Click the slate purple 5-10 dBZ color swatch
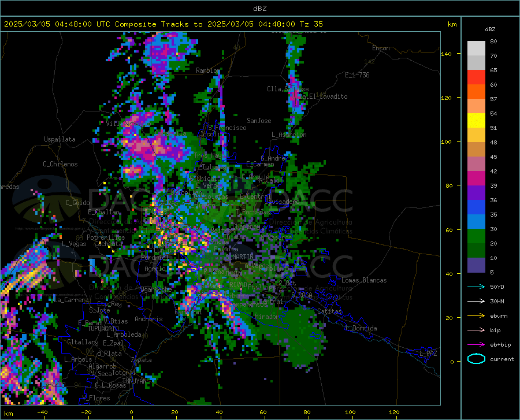 click(476, 265)
